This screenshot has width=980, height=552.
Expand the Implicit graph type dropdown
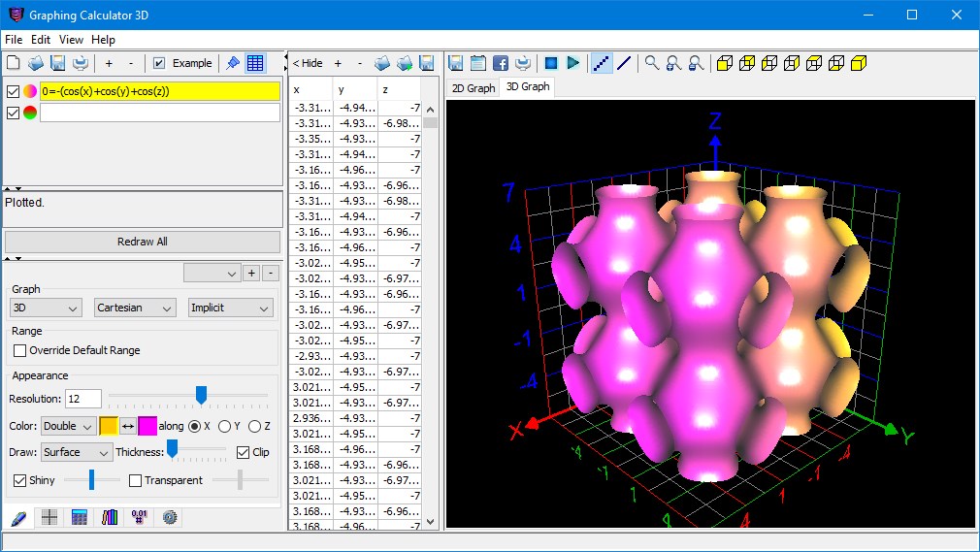[x=230, y=308]
